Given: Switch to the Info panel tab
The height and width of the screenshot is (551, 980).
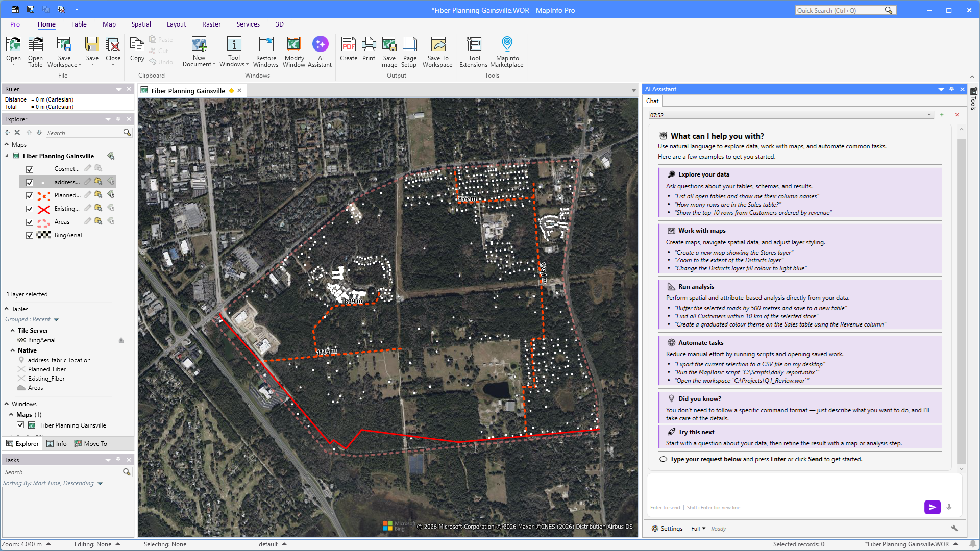Looking at the screenshot, I should [x=57, y=443].
